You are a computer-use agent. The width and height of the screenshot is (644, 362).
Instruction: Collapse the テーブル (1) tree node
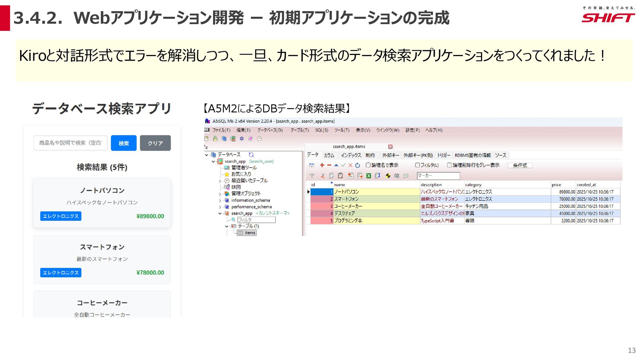pos(227,226)
